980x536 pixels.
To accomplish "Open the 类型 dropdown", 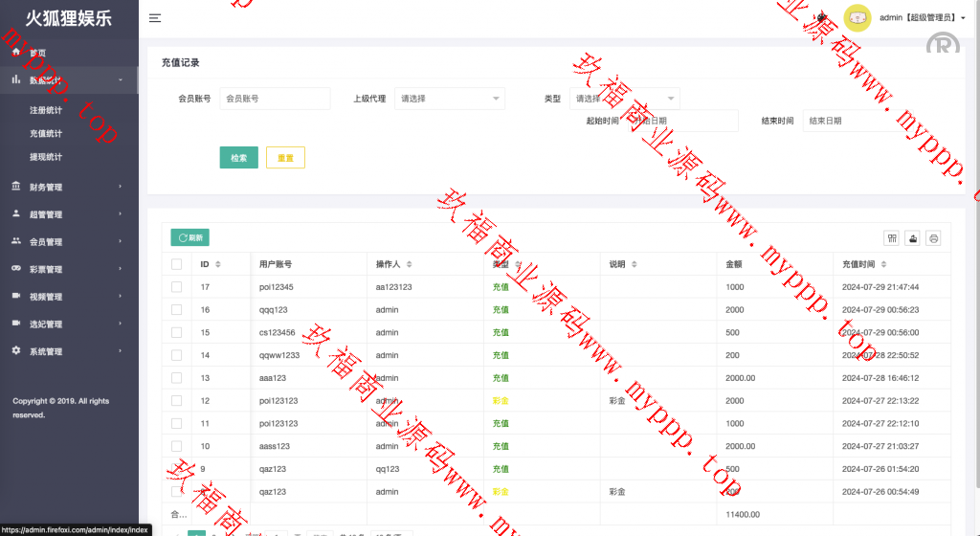I will click(x=625, y=98).
